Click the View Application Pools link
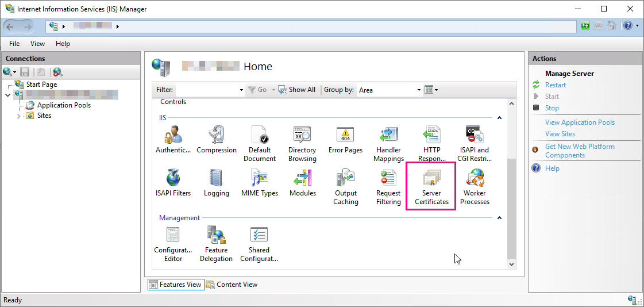The height and width of the screenshot is (307, 644). (580, 122)
